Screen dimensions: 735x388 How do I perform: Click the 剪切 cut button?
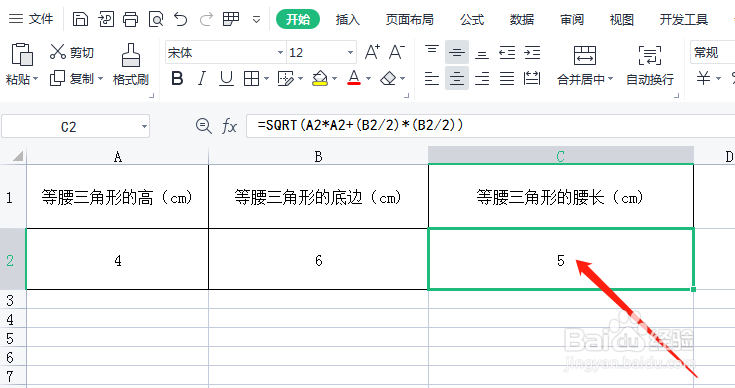(x=72, y=52)
